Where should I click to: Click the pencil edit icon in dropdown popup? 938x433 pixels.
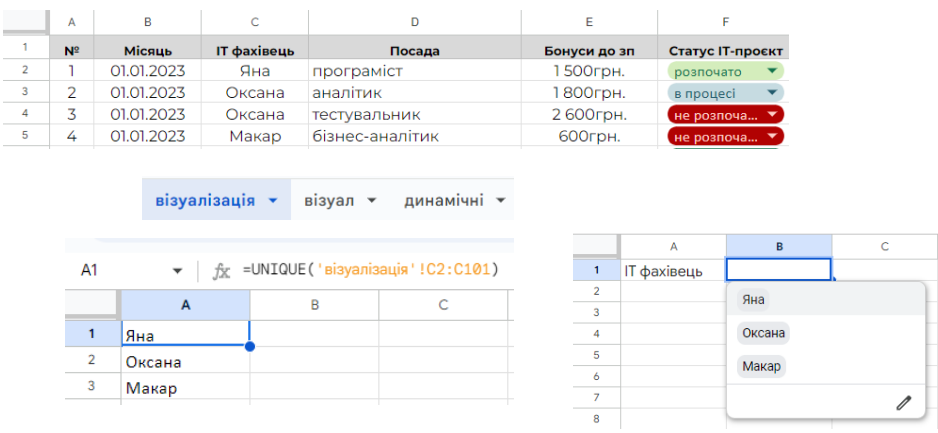tap(904, 402)
